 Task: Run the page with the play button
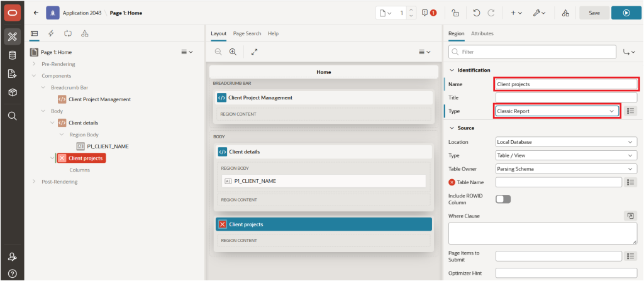click(626, 13)
